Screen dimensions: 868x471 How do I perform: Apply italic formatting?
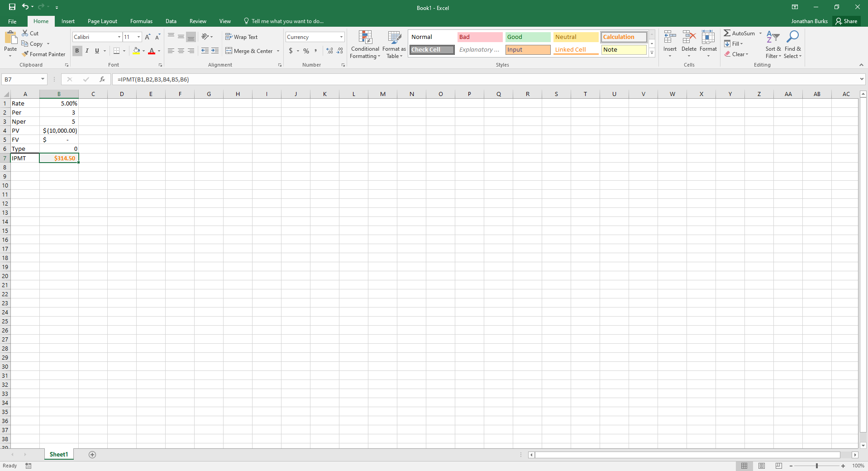pyautogui.click(x=87, y=51)
